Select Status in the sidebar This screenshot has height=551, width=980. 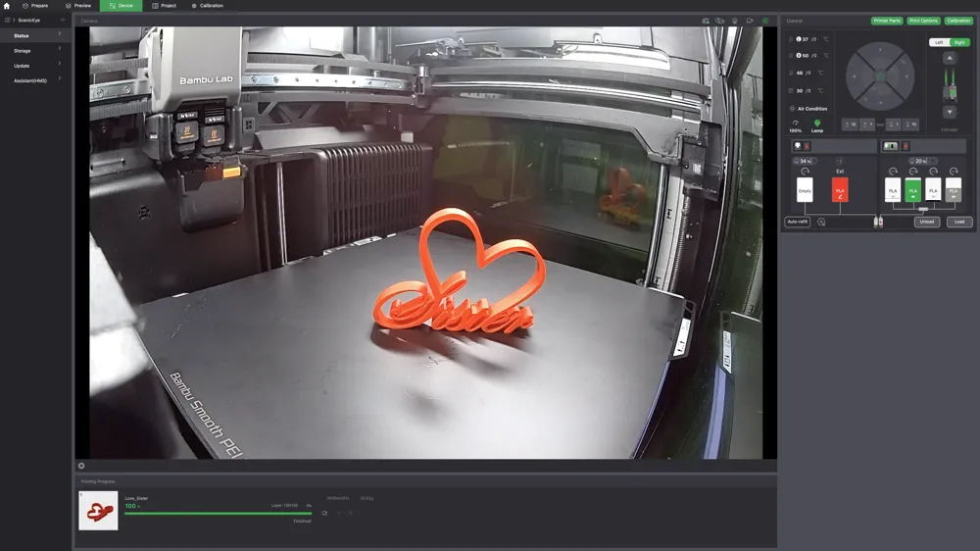pyautogui.click(x=34, y=35)
